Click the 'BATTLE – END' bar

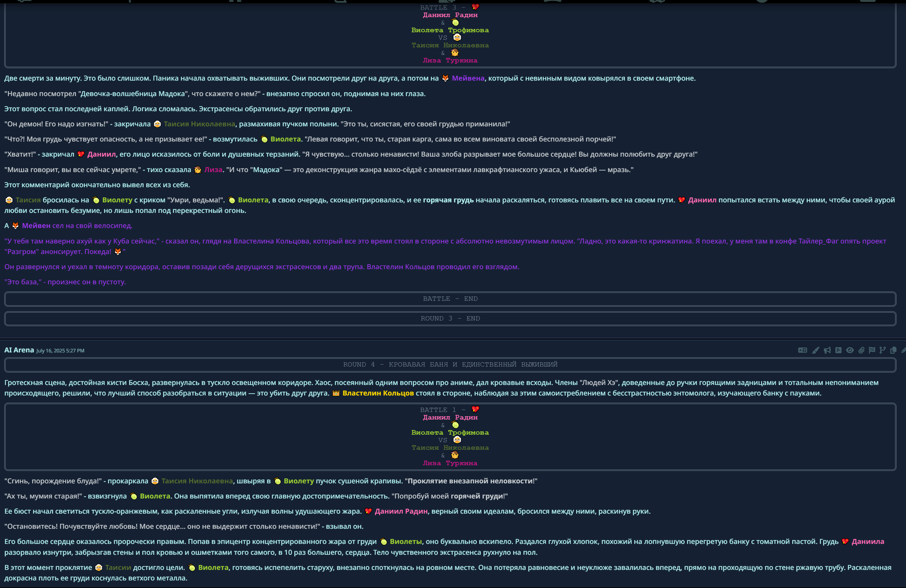coord(450,299)
